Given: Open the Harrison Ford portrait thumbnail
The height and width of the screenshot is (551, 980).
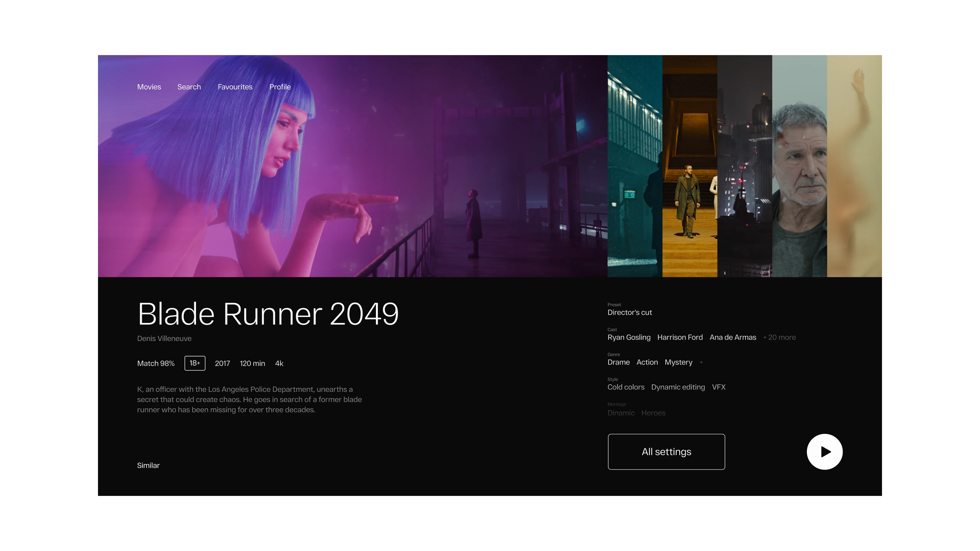Looking at the screenshot, I should click(x=799, y=166).
